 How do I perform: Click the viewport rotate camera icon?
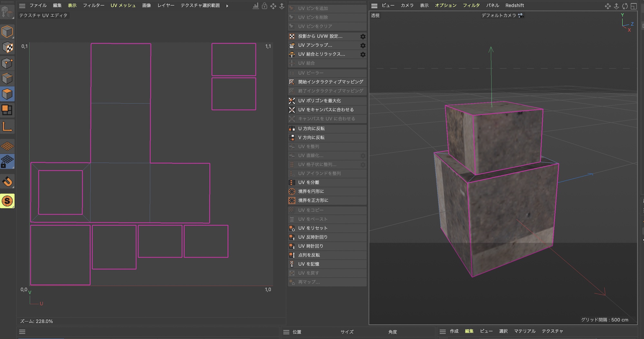pos(625,6)
